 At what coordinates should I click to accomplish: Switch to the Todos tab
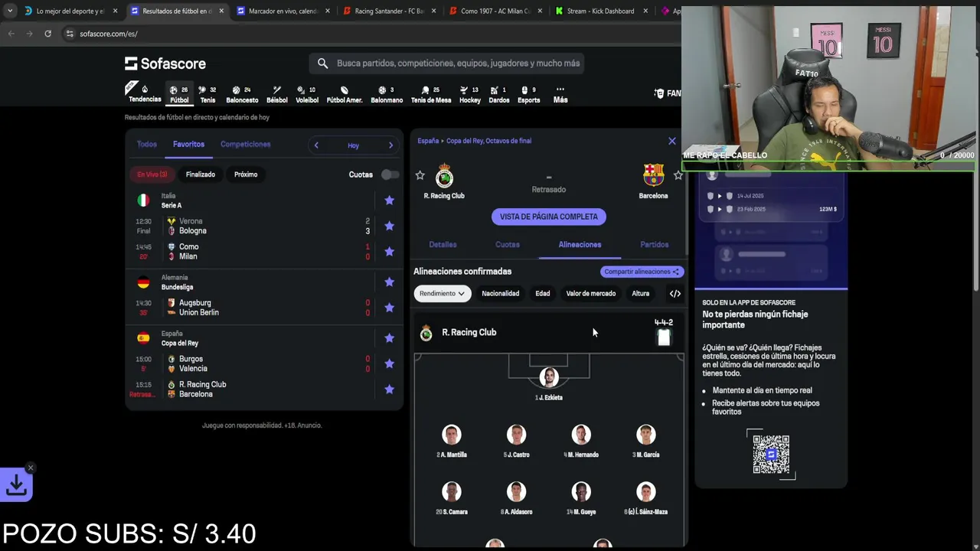point(146,144)
